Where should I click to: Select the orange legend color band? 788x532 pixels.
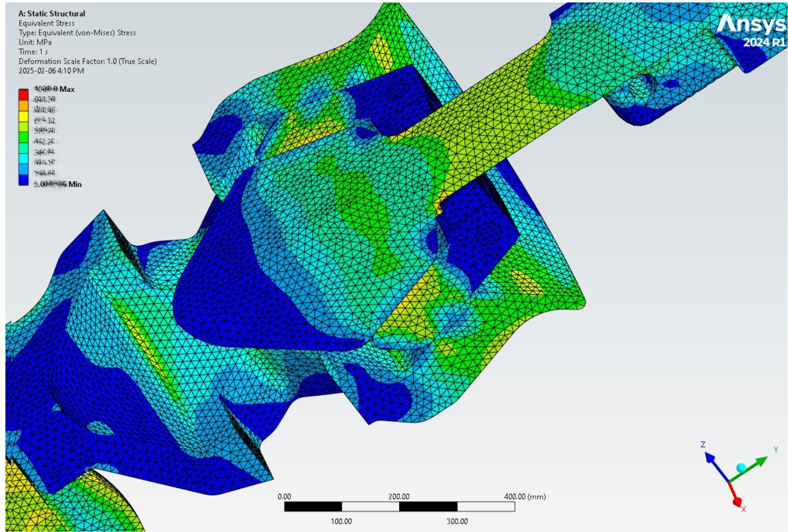tap(23, 106)
